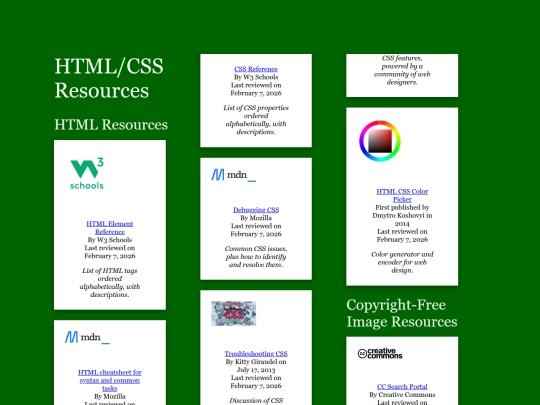Click 'Last reviewed on February 7, 2026' under Troubleshooting CSS
The image size is (540, 405).
pyautogui.click(x=256, y=382)
